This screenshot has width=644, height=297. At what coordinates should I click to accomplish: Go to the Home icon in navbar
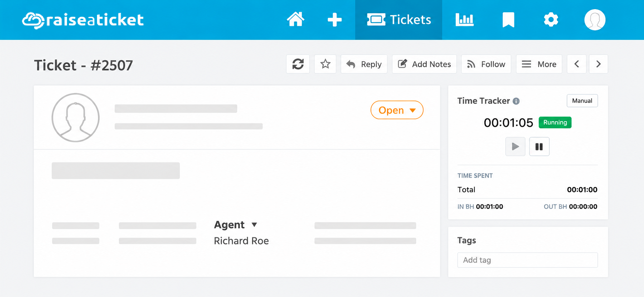click(295, 20)
